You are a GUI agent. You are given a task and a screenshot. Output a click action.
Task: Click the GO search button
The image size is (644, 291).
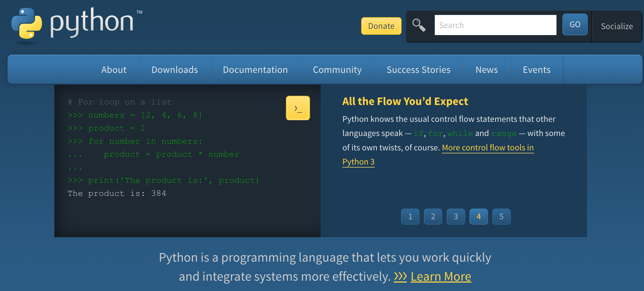pyautogui.click(x=575, y=24)
